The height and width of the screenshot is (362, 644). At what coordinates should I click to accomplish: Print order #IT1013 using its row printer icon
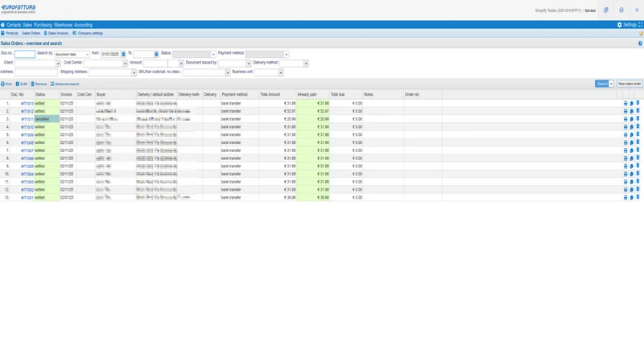[625, 104]
